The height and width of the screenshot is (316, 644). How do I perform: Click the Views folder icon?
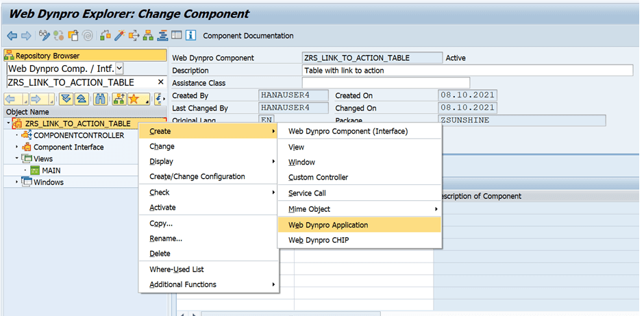tap(27, 158)
